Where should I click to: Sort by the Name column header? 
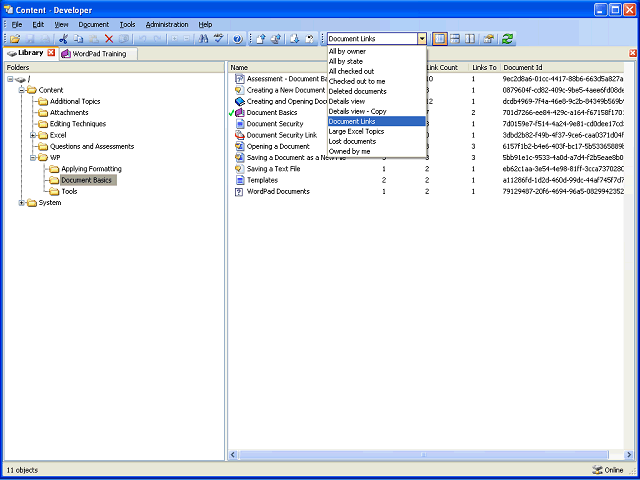click(278, 67)
